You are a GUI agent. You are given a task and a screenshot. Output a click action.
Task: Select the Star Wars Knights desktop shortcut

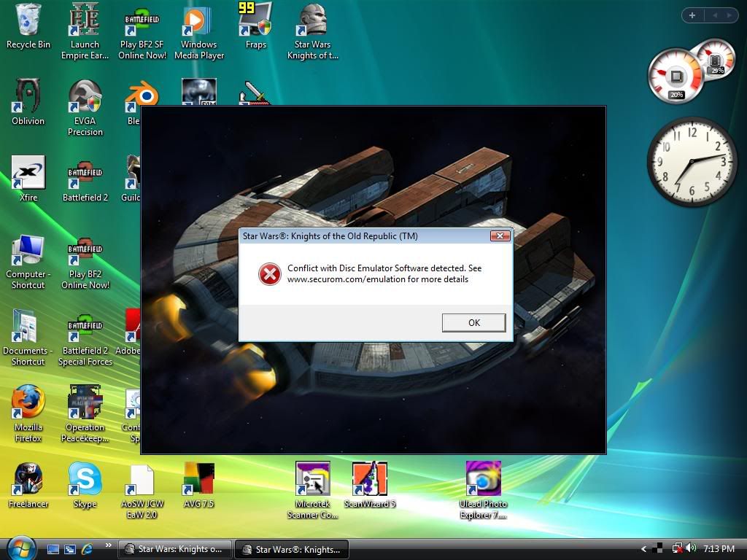(312, 31)
